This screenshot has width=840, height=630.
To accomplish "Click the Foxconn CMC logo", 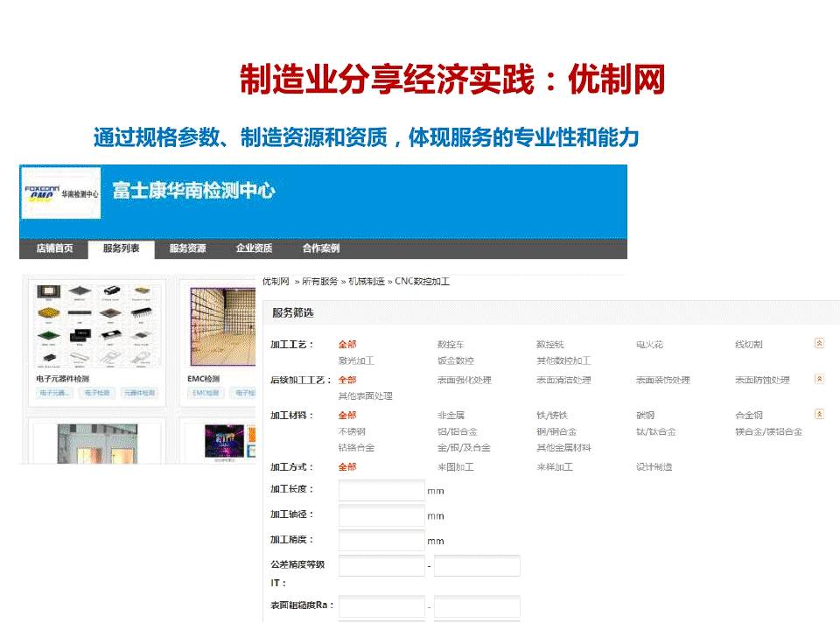I will point(61,192).
